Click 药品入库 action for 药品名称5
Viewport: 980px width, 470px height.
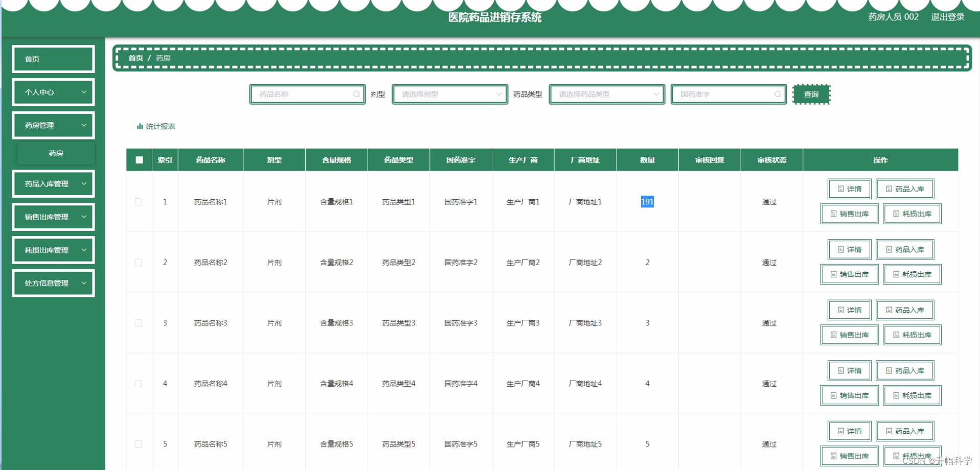point(904,431)
